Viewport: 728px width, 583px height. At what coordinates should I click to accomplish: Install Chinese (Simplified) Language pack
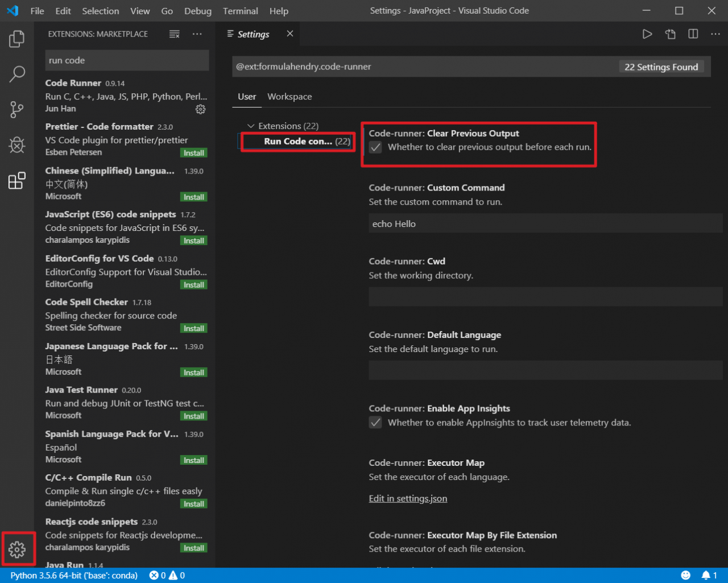click(x=194, y=197)
